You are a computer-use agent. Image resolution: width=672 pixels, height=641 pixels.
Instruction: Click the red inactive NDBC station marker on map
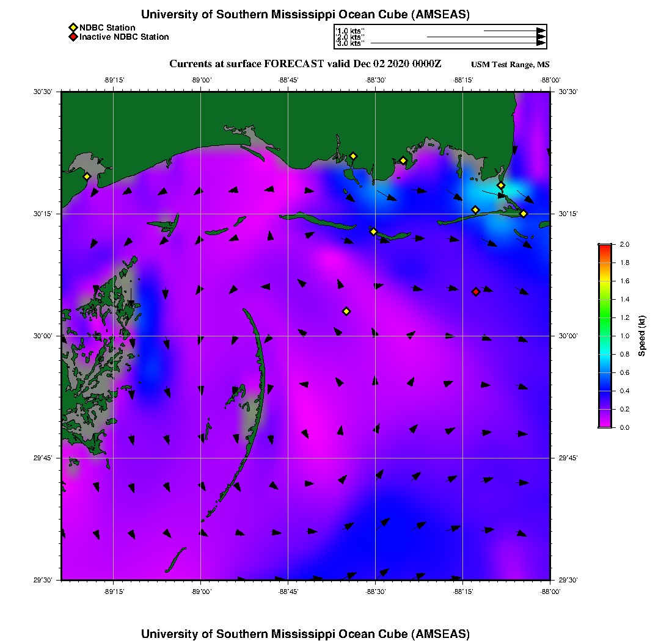[x=476, y=292]
